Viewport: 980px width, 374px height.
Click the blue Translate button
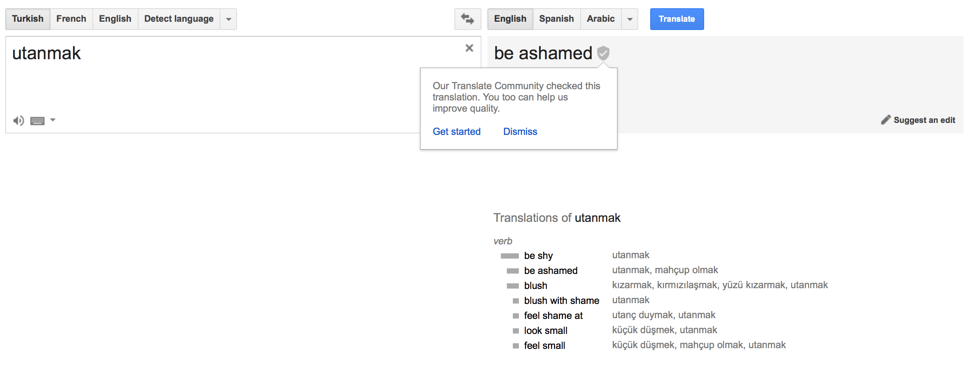point(676,19)
